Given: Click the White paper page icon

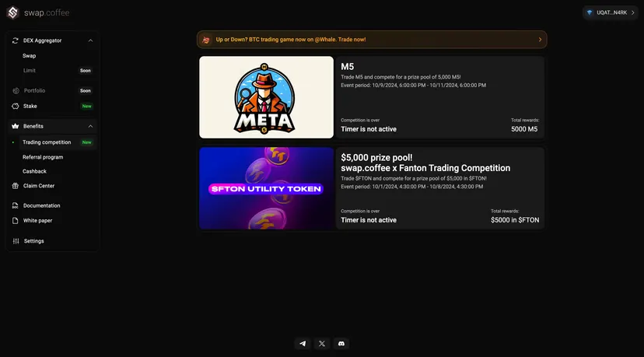Looking at the screenshot, I should point(16,221).
